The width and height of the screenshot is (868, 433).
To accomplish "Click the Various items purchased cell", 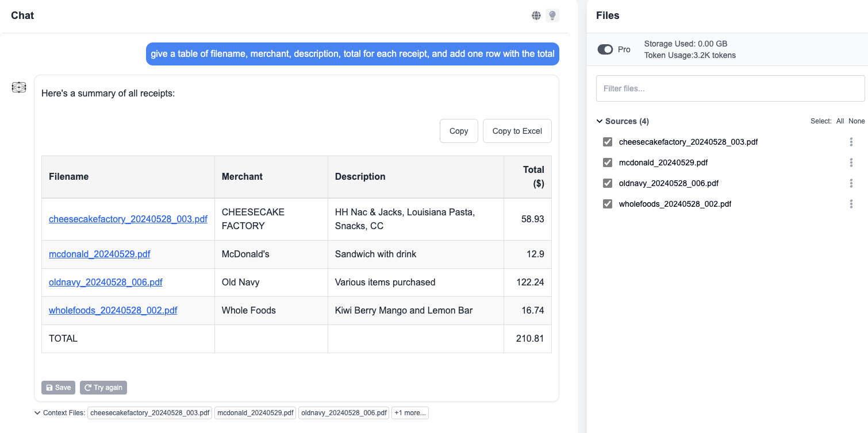I will [x=416, y=282].
